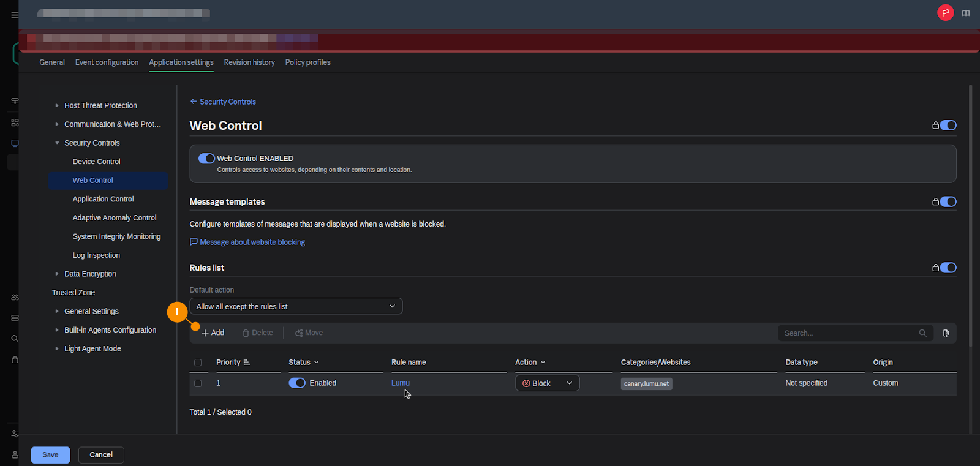
Task: Click the Save button
Action: (50, 455)
